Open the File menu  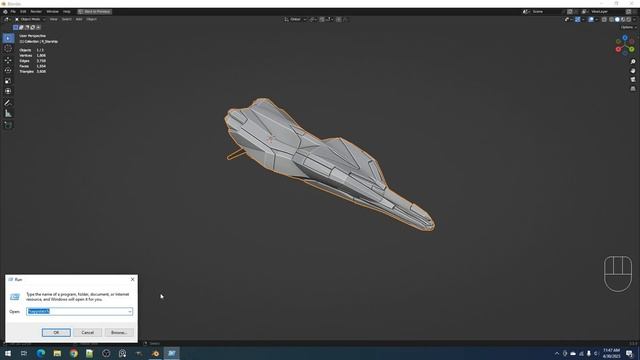point(13,12)
